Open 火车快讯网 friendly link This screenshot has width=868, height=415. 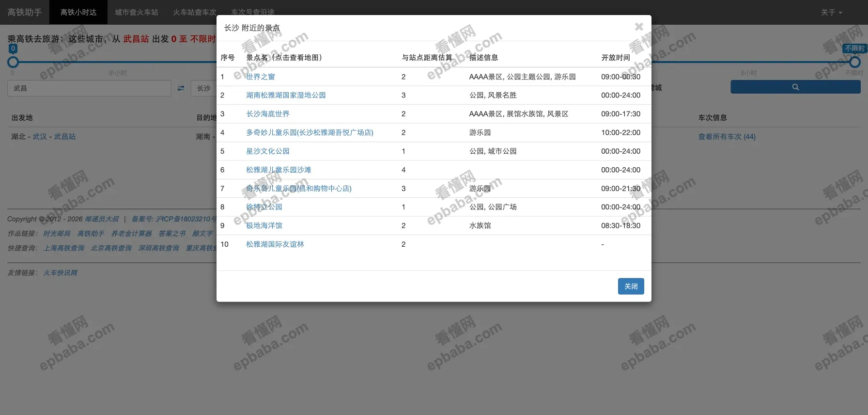[60, 273]
